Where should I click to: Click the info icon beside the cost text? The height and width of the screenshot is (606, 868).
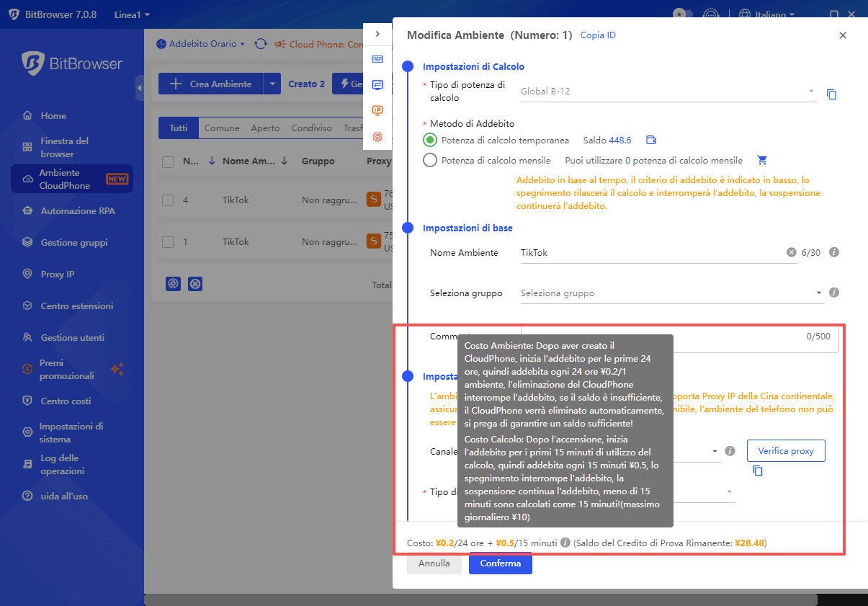[565, 543]
